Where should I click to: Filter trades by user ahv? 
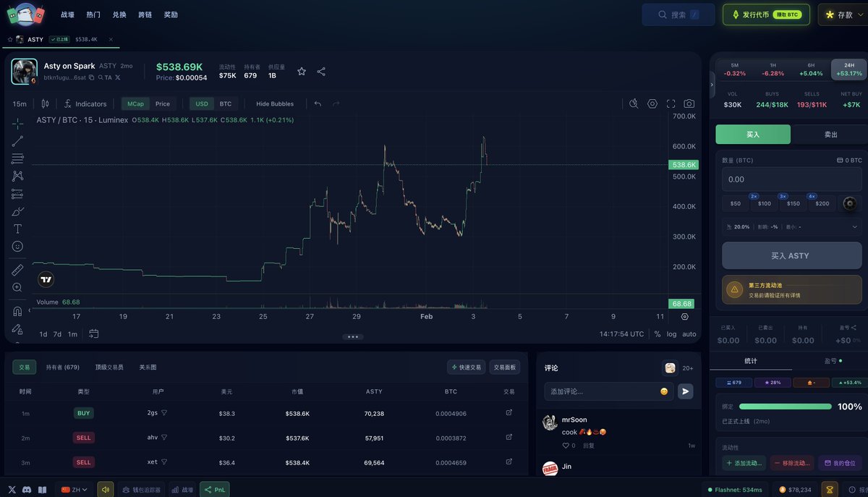164,438
